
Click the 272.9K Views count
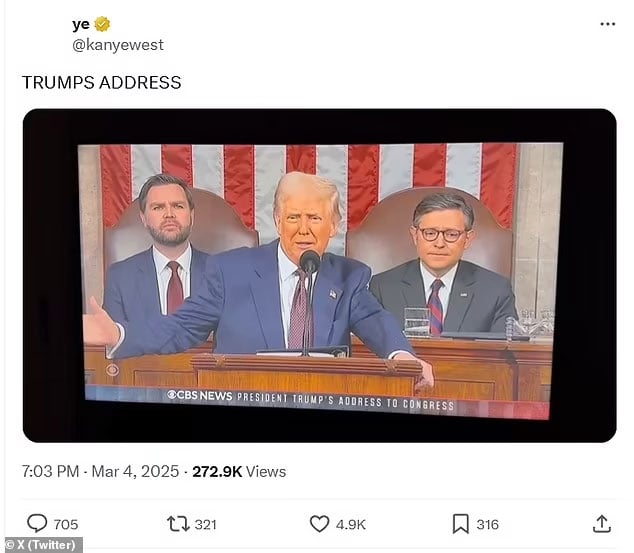(x=239, y=471)
